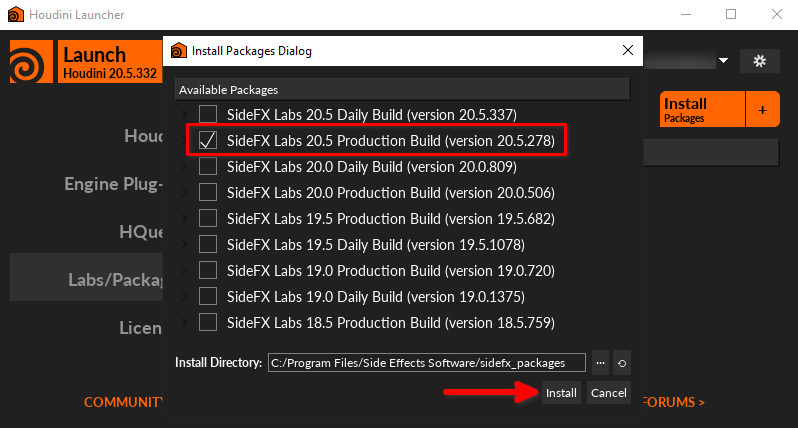Expand the 19.0 Production Build package row
The width and height of the screenshot is (798, 428).
[x=184, y=270]
